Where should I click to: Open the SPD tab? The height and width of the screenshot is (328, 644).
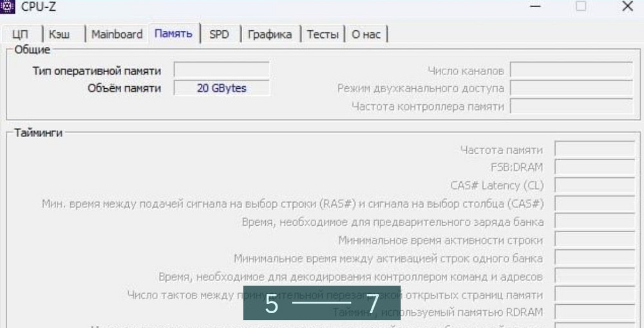pos(220,35)
